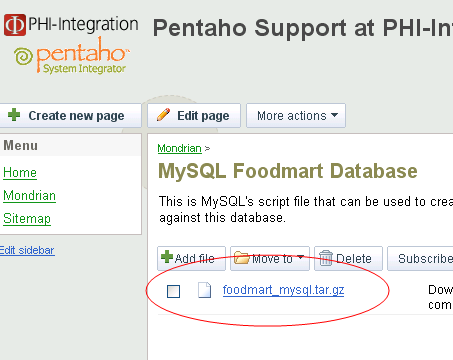Open Sitemap in the sidebar menu

point(27,219)
